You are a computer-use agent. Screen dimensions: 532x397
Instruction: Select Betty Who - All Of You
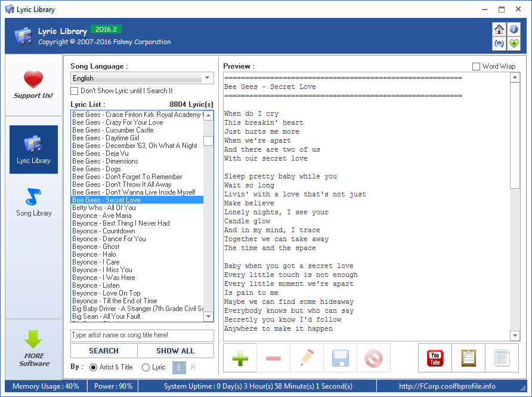pos(137,208)
